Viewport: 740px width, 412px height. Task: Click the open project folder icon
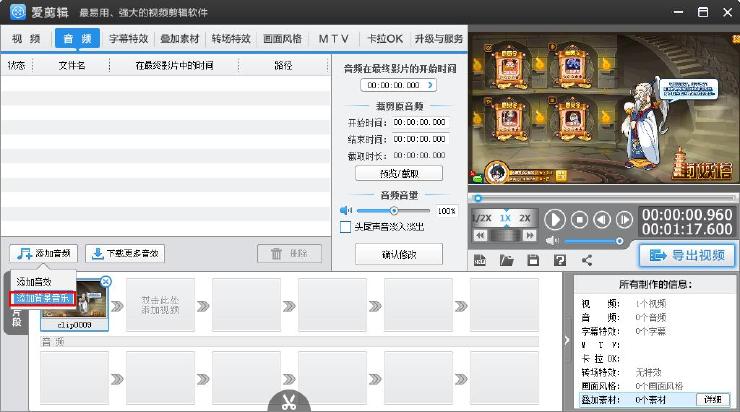(506, 260)
